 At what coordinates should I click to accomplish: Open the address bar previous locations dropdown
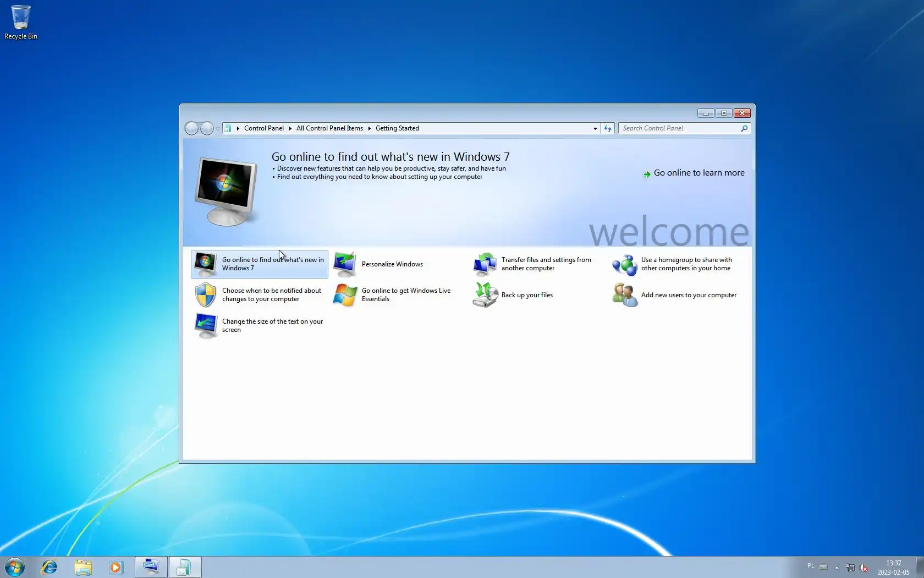tap(595, 128)
